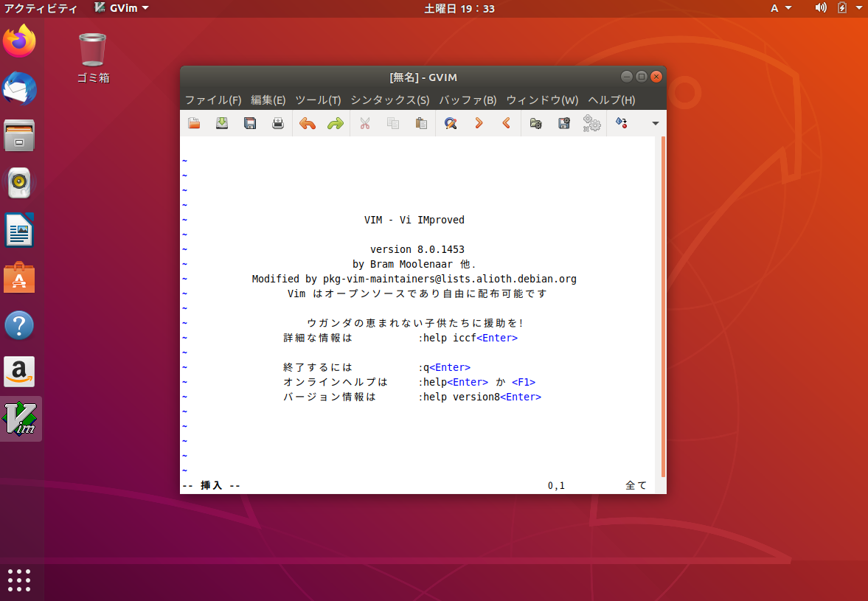868x601 pixels.
Task: Click the Open file toolbar icon
Action: [x=194, y=123]
